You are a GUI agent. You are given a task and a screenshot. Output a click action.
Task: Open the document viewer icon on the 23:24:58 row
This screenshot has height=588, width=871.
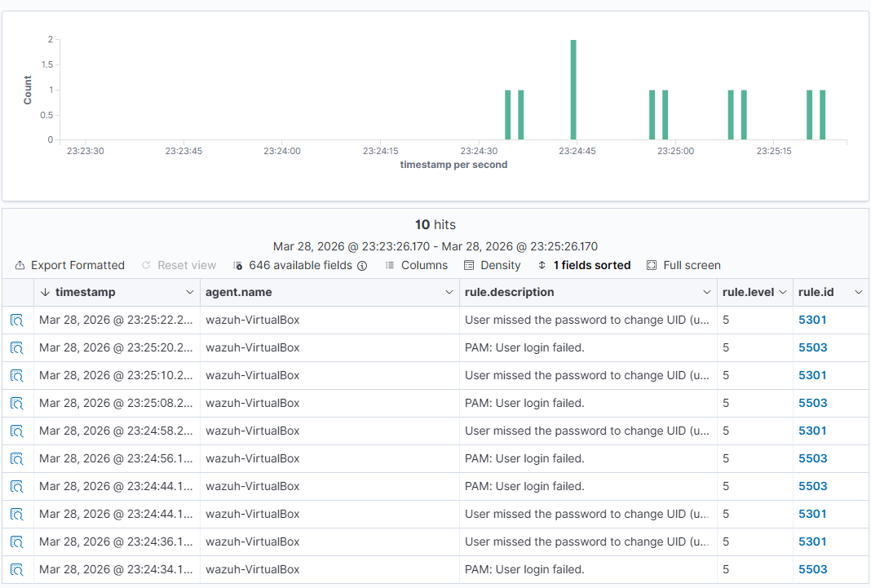(17, 431)
